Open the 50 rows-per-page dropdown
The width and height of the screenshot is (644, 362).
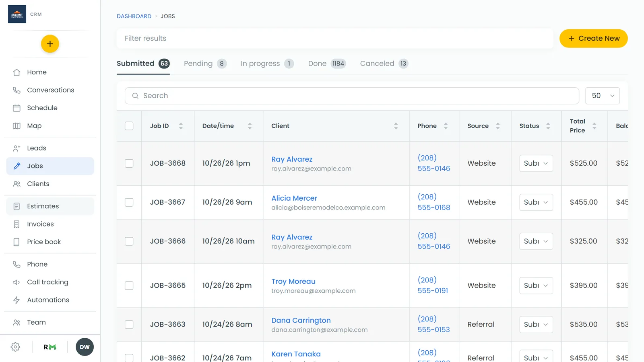tap(603, 96)
